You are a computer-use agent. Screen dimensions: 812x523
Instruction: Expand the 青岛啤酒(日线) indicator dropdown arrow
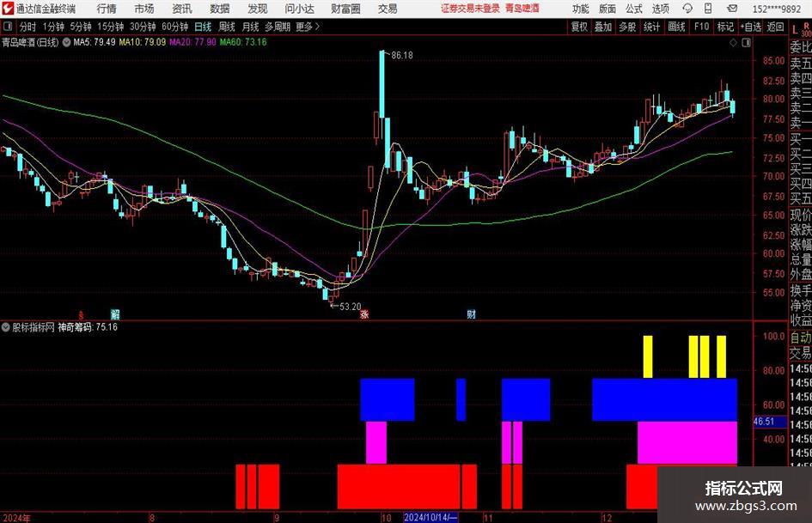point(66,42)
